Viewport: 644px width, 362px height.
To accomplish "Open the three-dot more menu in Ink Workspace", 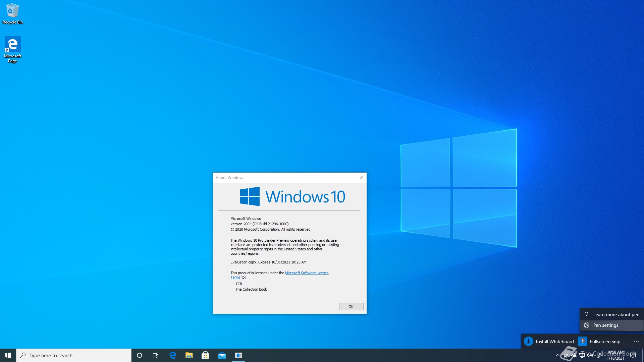I will click(x=636, y=342).
